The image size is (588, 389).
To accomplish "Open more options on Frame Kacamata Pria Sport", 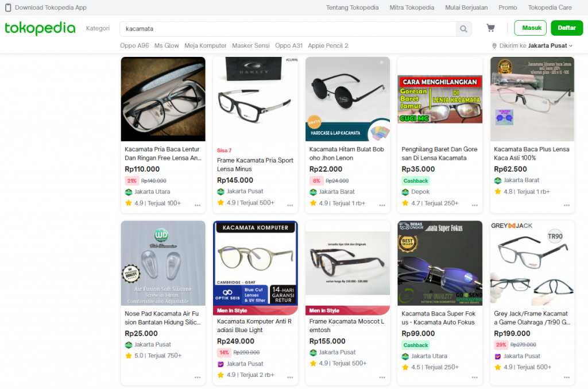I will [290, 205].
